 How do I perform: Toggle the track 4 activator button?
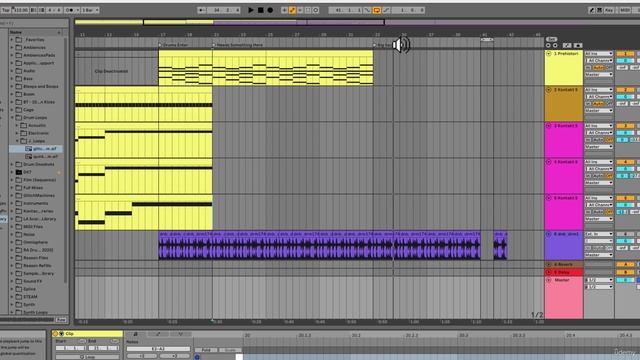pos(625,162)
